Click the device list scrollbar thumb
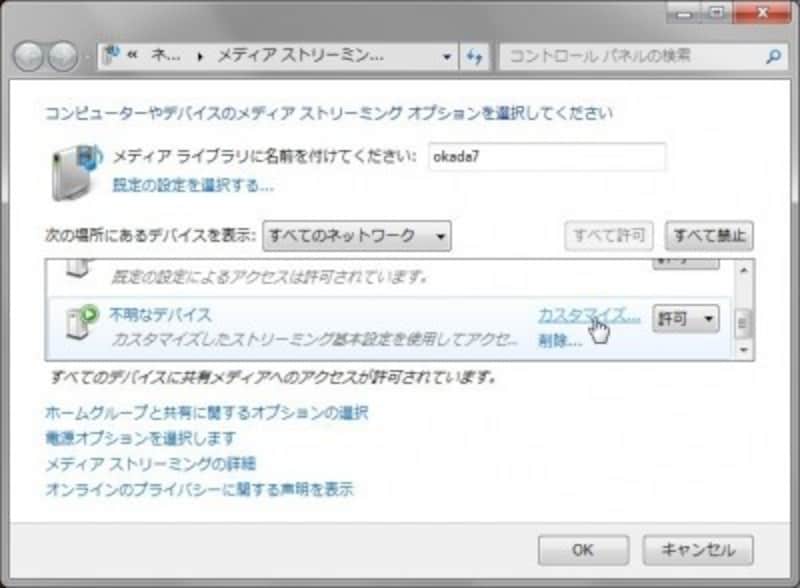Viewport: 800px width, 588px height. click(x=743, y=323)
